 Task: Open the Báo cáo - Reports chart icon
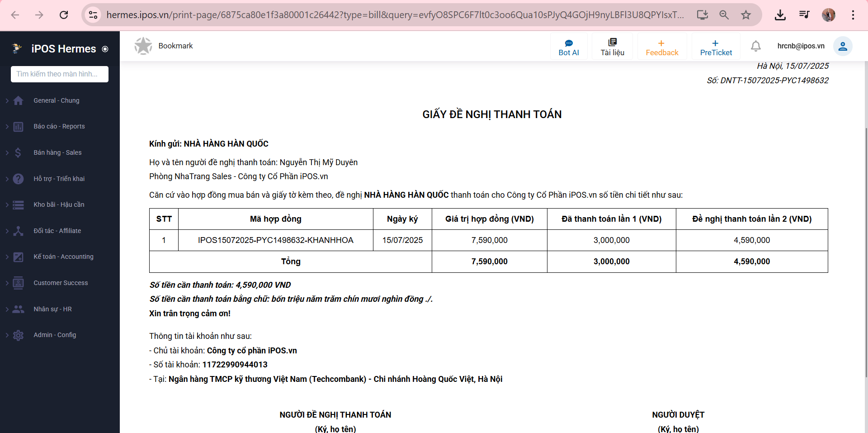pyautogui.click(x=18, y=127)
